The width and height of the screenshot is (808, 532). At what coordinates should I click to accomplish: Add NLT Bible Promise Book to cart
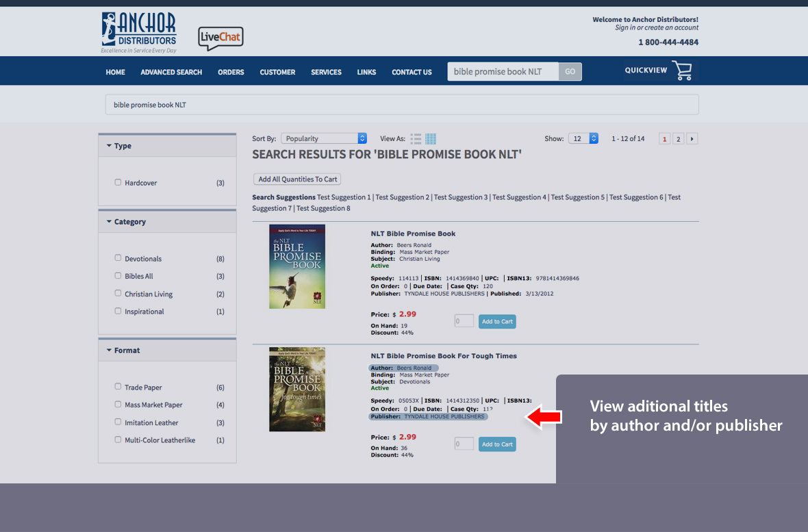(497, 321)
